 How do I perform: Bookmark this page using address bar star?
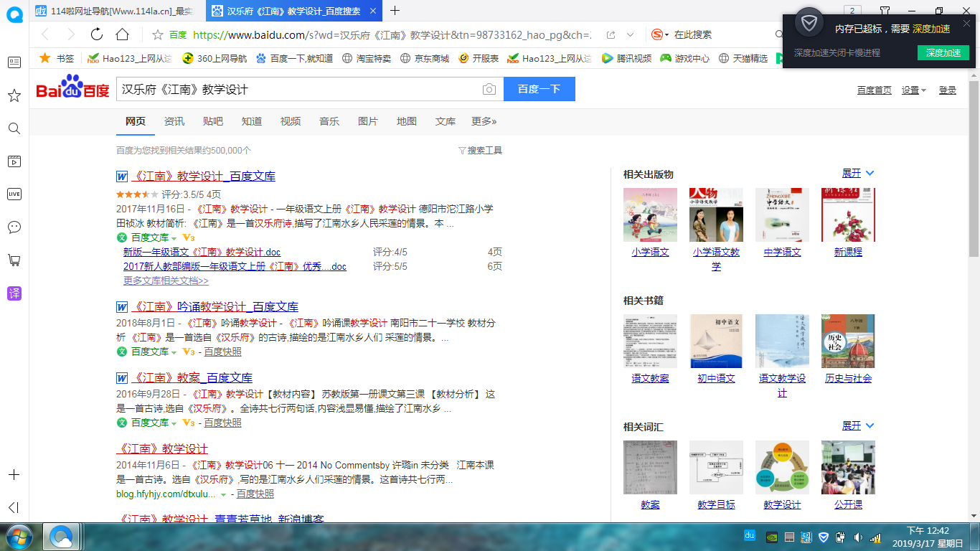click(x=158, y=34)
